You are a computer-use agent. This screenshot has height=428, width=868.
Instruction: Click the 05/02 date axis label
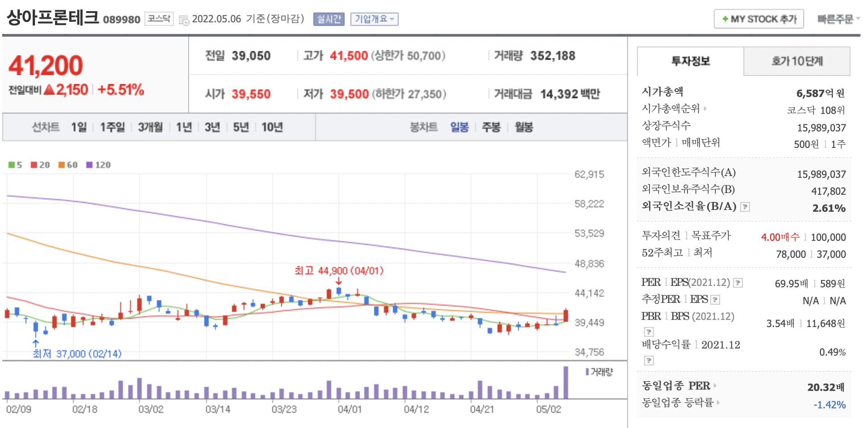tap(549, 409)
